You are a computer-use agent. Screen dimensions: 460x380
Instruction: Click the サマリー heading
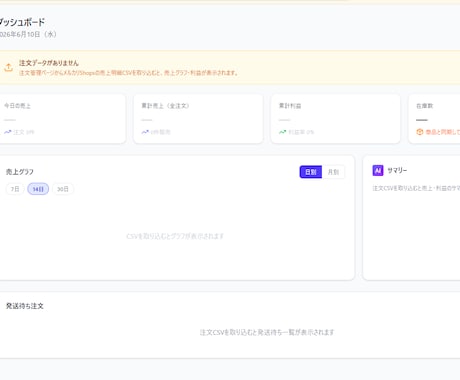pyautogui.click(x=397, y=170)
